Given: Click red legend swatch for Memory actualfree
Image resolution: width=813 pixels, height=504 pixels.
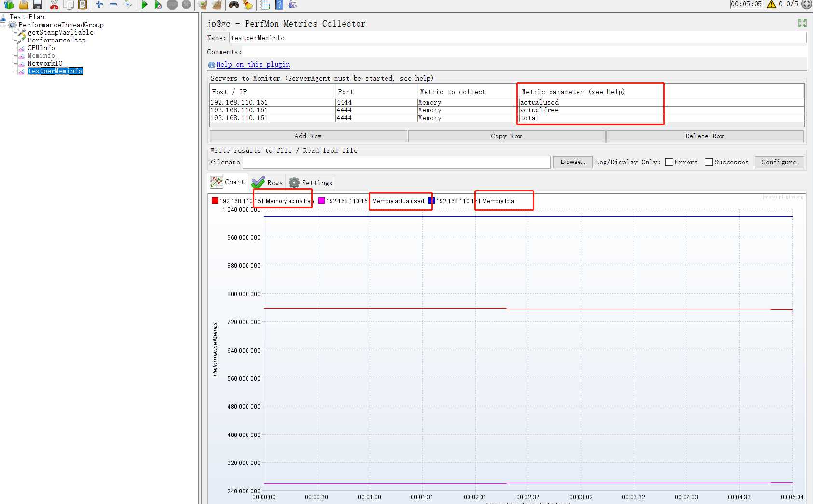Looking at the screenshot, I should point(215,201).
